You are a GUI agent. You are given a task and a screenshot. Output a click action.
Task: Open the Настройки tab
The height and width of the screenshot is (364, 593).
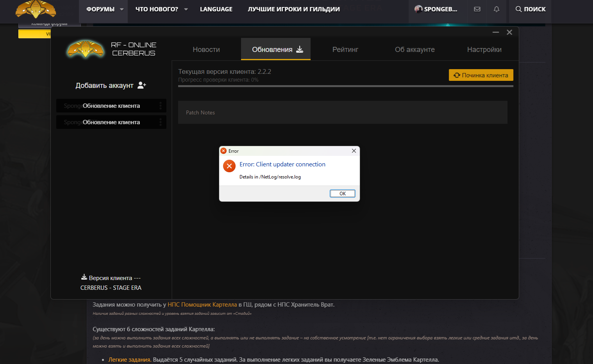point(484,50)
